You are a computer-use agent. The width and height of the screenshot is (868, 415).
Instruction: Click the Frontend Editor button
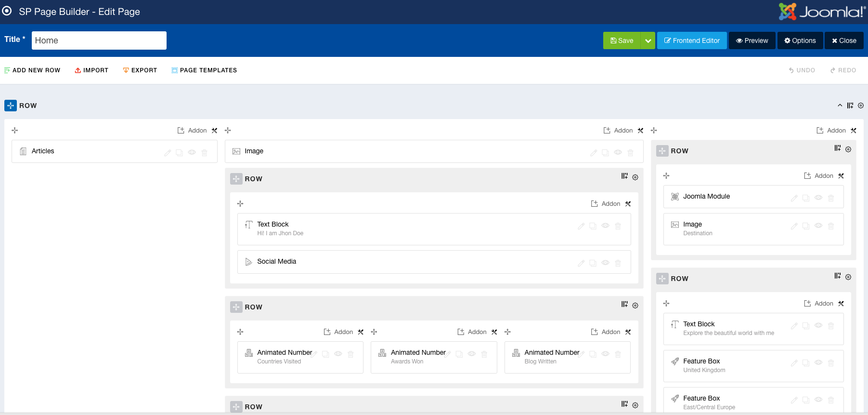(692, 41)
